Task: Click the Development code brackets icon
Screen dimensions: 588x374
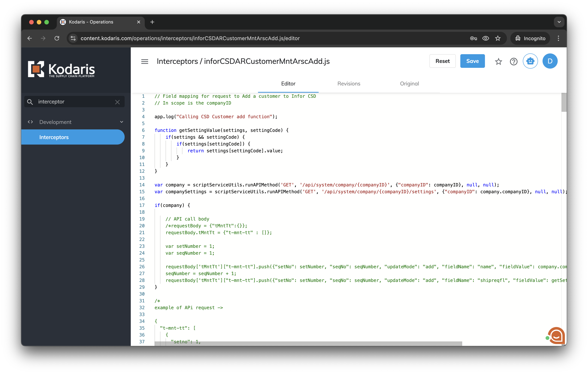Action: coord(30,122)
